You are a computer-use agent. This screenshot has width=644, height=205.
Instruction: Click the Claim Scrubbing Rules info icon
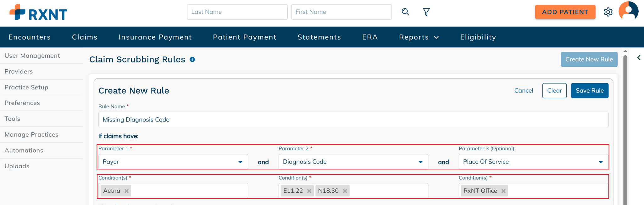pyautogui.click(x=192, y=59)
